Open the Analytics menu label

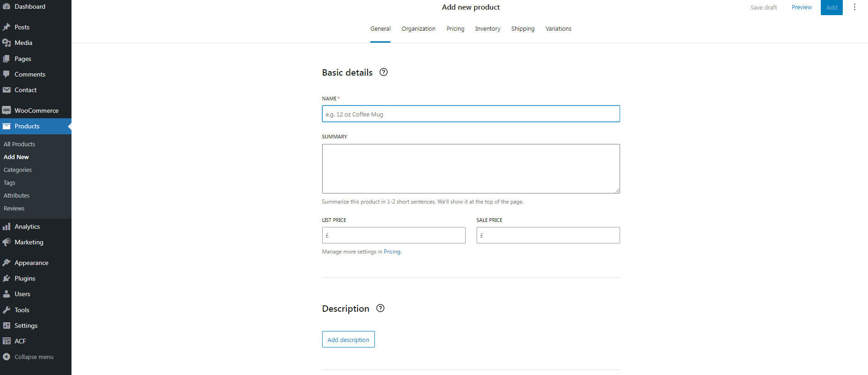[x=27, y=226]
